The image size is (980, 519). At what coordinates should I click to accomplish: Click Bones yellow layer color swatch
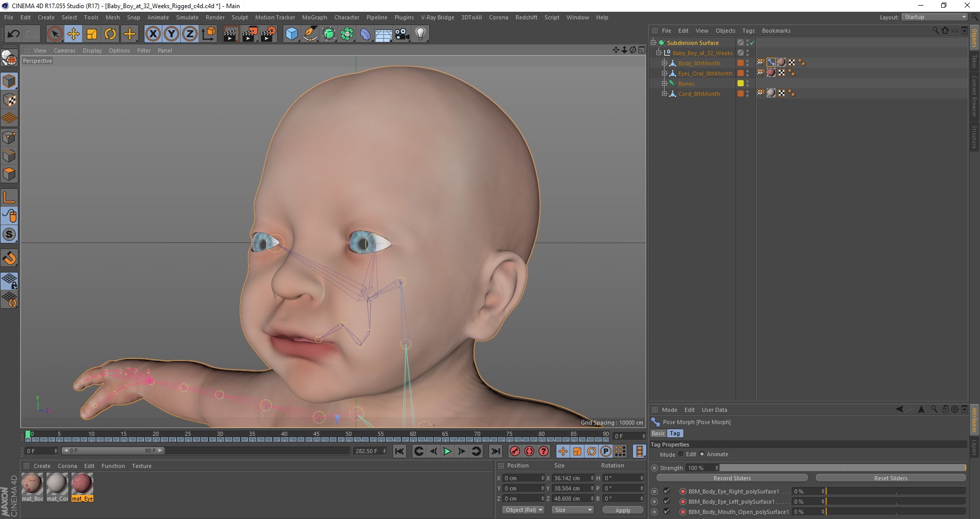tap(740, 84)
